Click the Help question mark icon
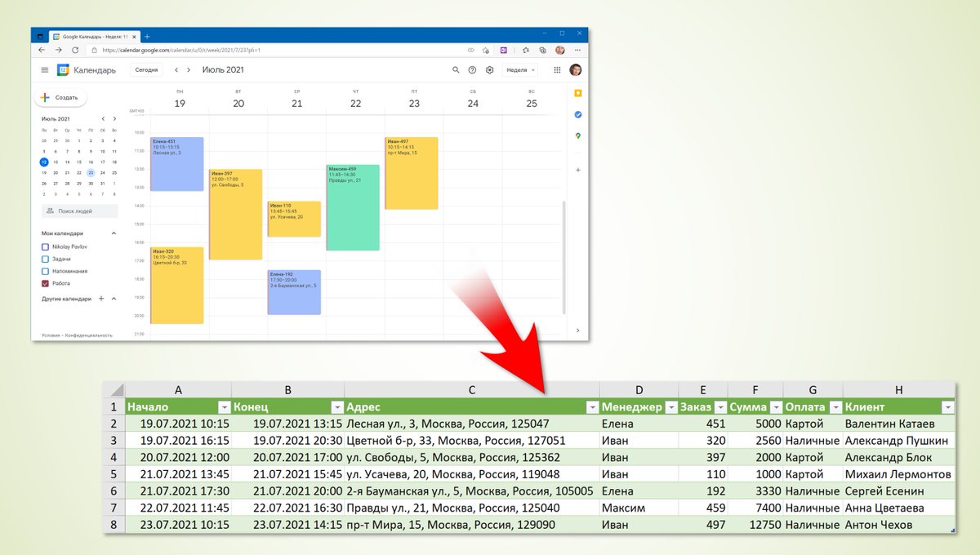This screenshot has width=980, height=555. coord(472,70)
